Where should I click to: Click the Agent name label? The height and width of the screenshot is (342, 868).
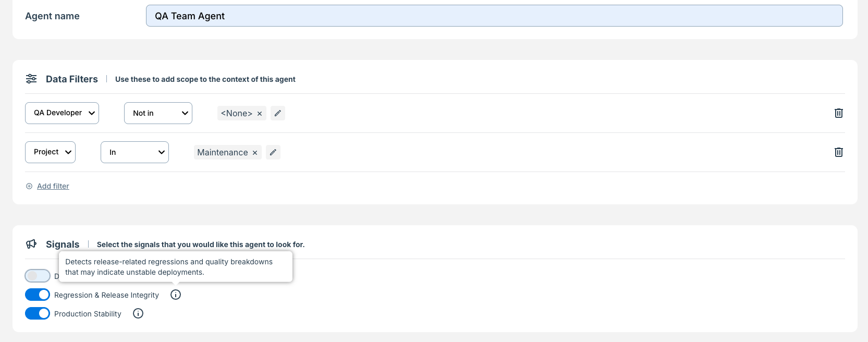click(52, 16)
